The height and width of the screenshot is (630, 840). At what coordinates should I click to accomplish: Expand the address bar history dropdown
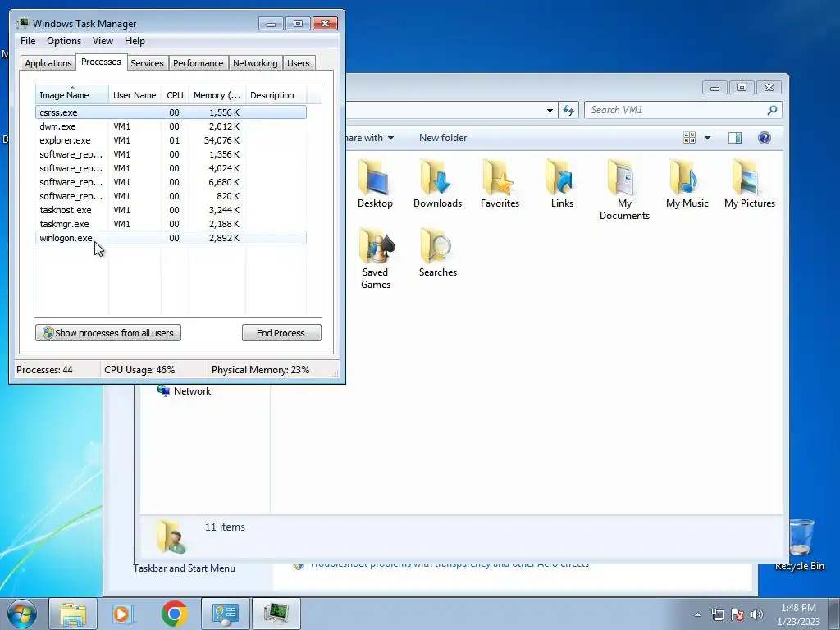(550, 111)
